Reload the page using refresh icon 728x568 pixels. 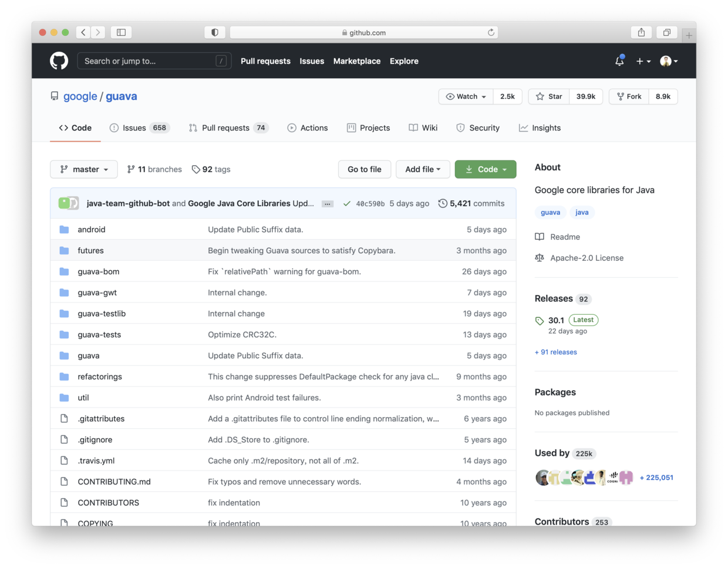click(x=491, y=32)
